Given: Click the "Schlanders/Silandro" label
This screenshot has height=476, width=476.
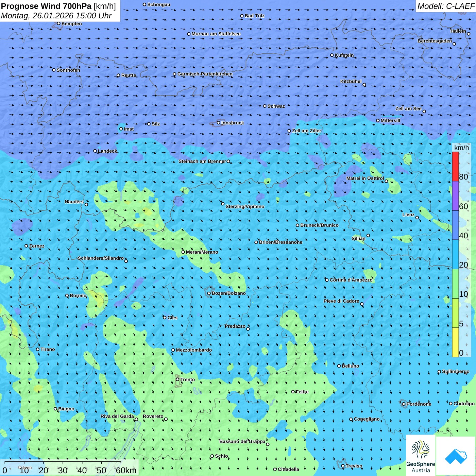Looking at the screenshot, I should click(x=101, y=258).
